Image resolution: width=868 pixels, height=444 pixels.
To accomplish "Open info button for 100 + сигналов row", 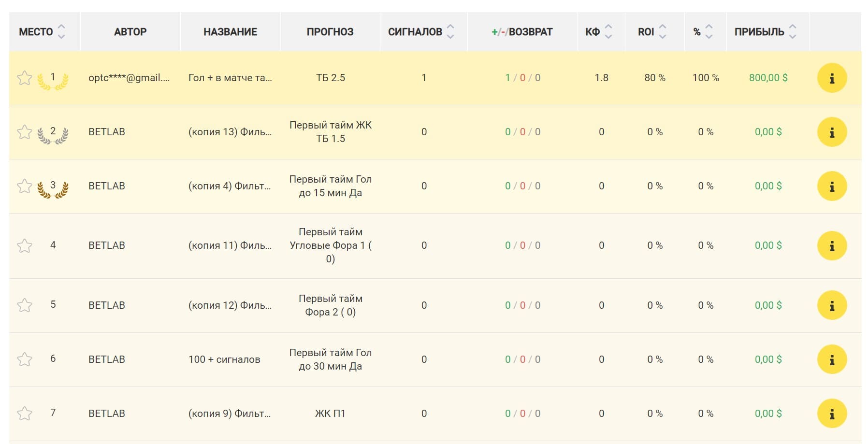I will (x=832, y=359).
